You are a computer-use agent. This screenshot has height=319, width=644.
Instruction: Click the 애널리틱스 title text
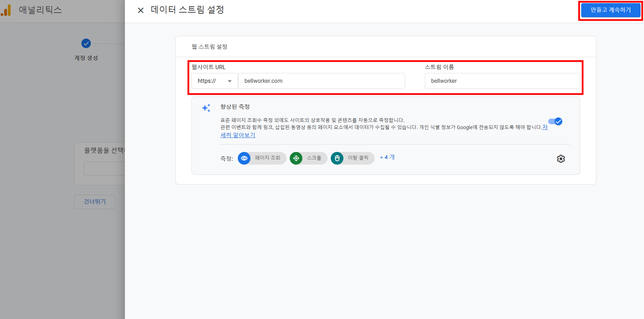point(40,10)
